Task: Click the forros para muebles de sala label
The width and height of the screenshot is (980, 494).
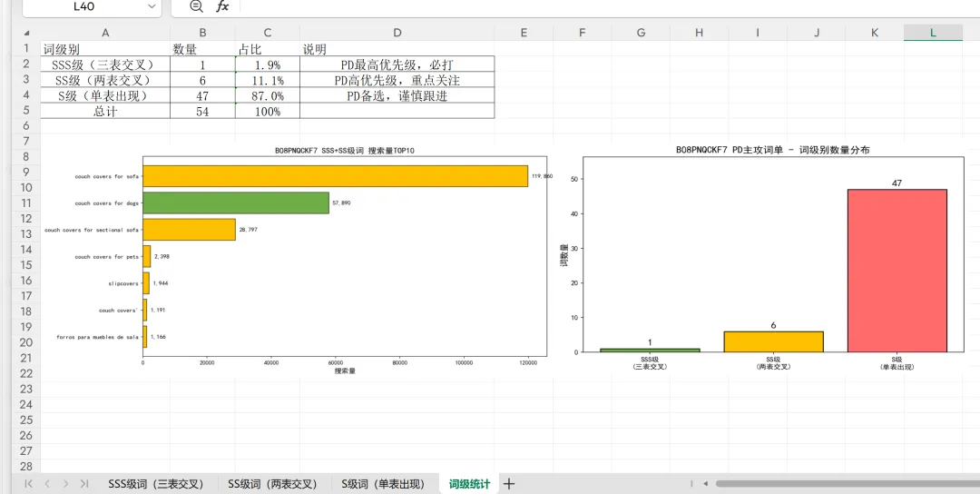Action: 97,336
